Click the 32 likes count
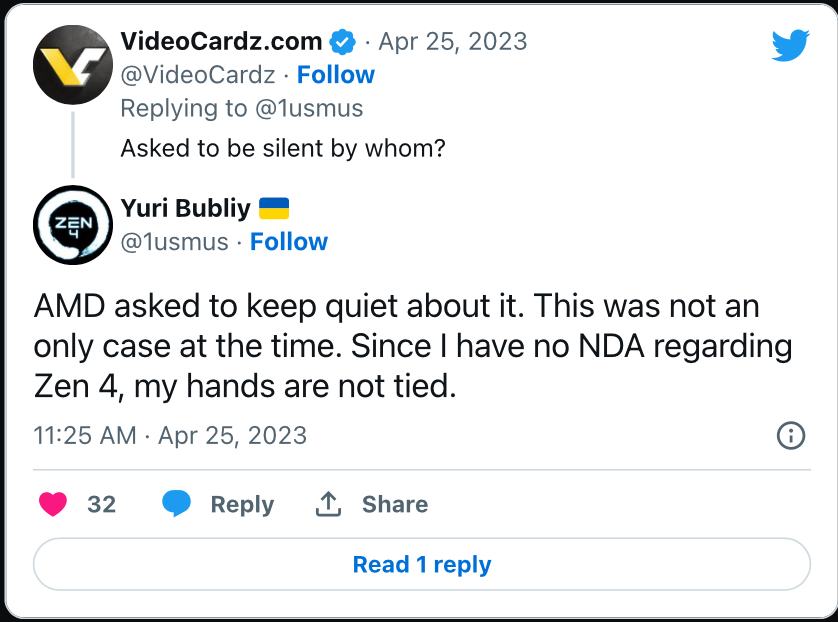The height and width of the screenshot is (622, 838). point(102,504)
